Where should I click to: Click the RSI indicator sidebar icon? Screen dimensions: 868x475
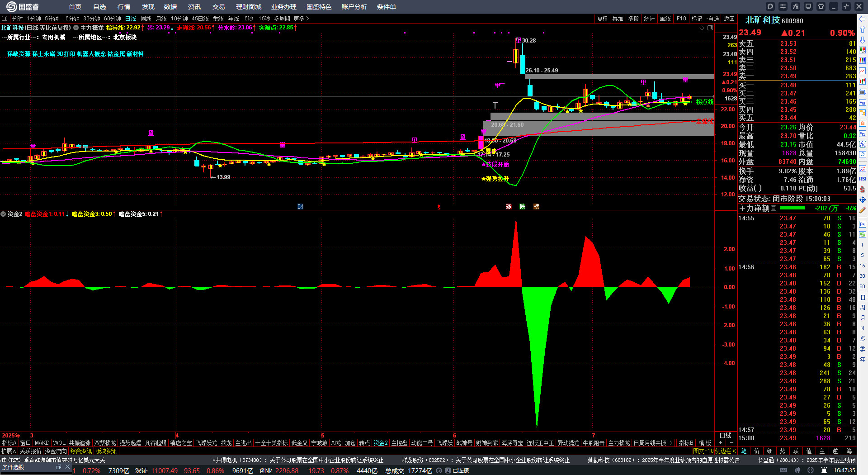863,179
